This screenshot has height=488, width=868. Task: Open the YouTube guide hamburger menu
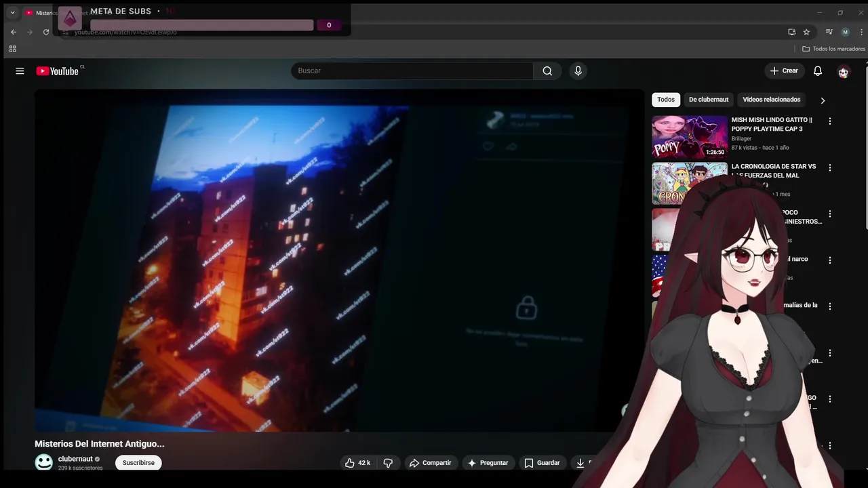[x=20, y=71]
